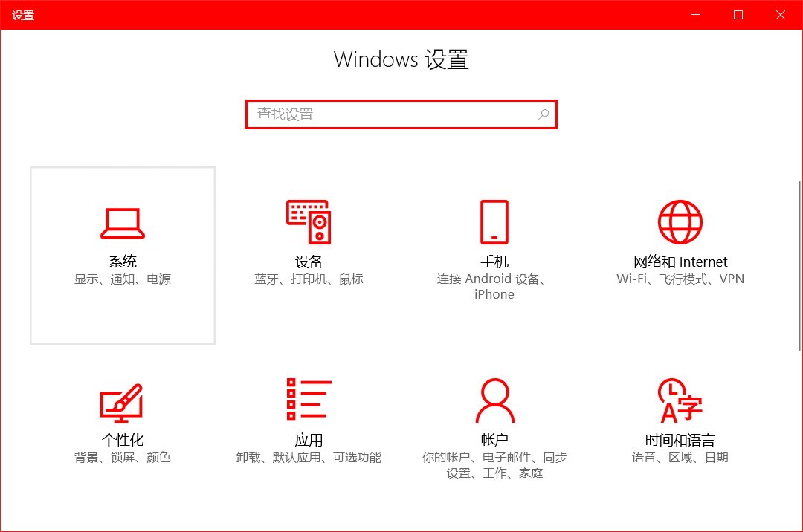
Task: Click the list icon above 应用
Action: point(308,399)
